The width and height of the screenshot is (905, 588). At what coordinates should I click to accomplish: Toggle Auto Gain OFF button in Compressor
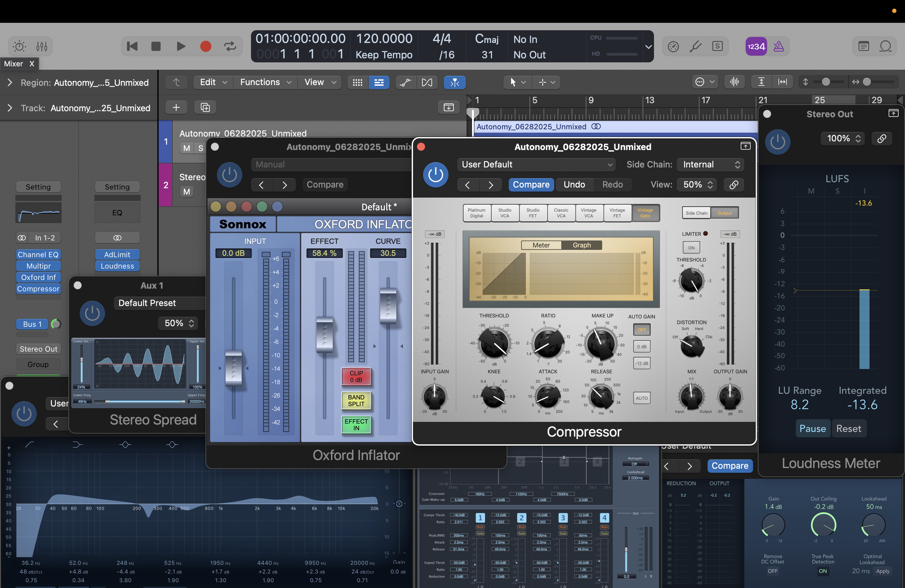(x=641, y=330)
